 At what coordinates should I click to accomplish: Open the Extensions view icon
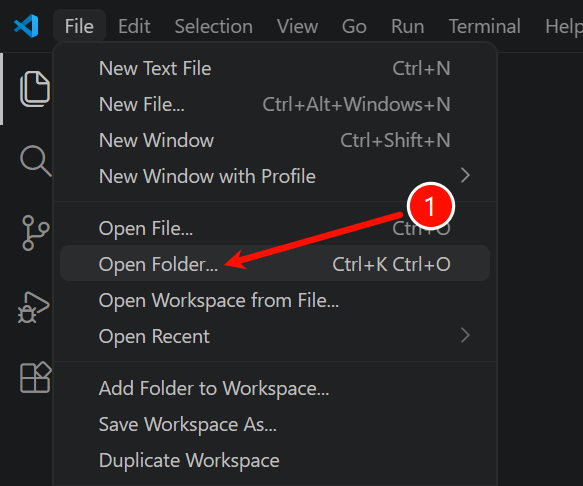tap(35, 377)
